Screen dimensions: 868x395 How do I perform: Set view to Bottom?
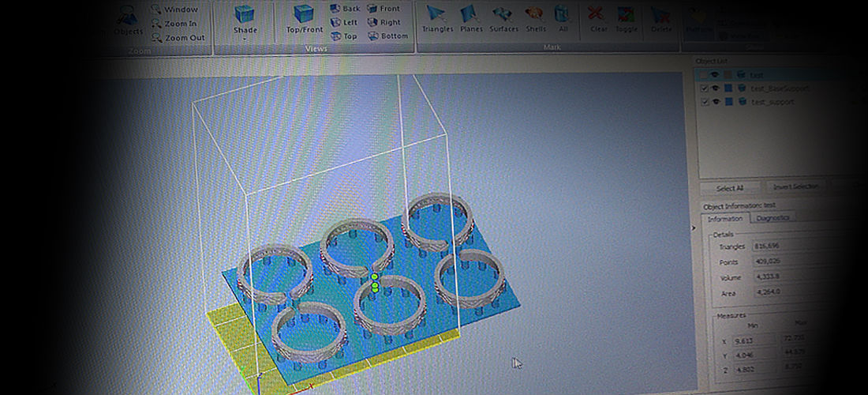tap(387, 36)
